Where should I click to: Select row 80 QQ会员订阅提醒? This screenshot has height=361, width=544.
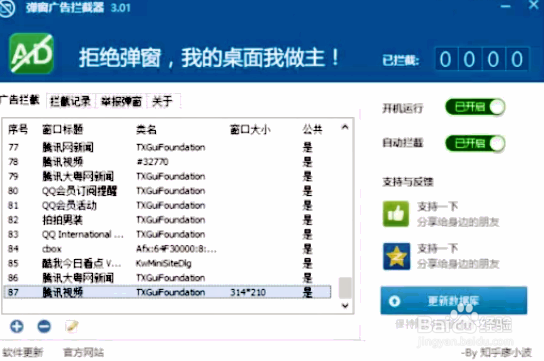point(167,191)
